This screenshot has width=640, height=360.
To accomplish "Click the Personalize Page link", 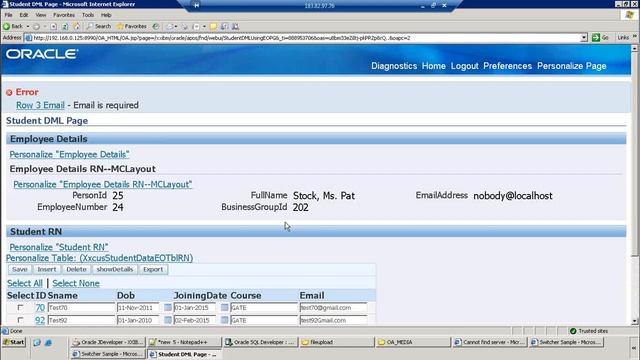I will [571, 66].
